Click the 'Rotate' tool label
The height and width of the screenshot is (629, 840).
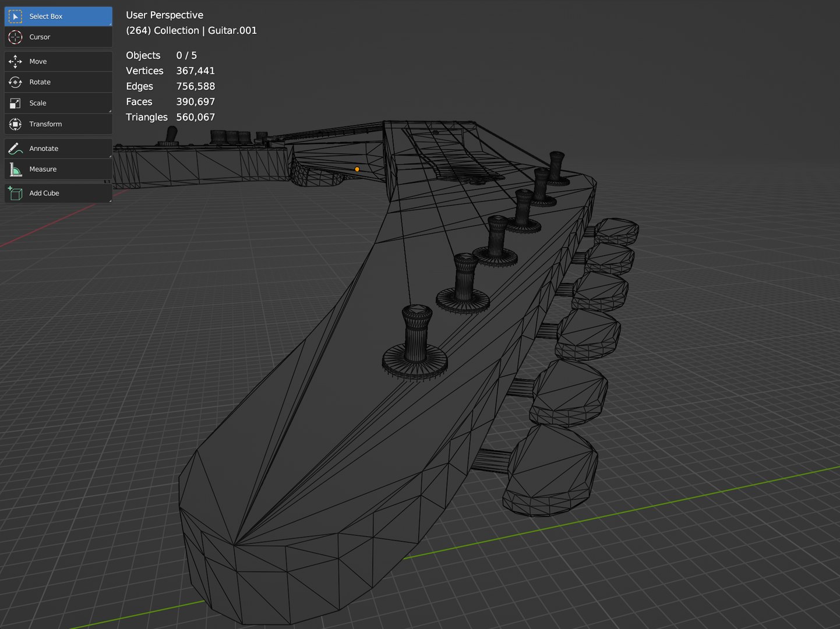(40, 82)
